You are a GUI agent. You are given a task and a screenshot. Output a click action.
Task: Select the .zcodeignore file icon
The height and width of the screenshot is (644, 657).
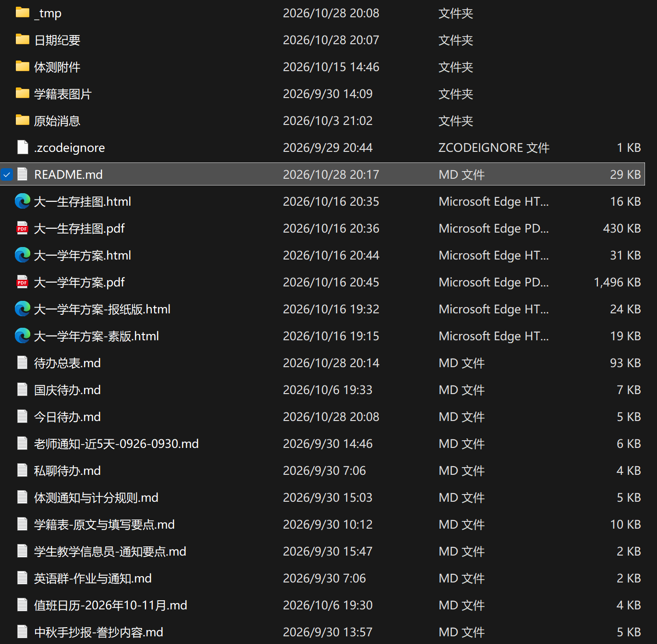coord(23,147)
